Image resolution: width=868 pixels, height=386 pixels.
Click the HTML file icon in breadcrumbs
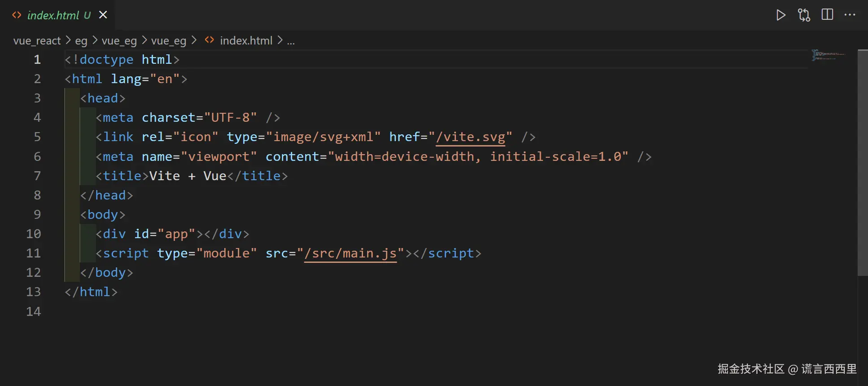pyautogui.click(x=209, y=40)
